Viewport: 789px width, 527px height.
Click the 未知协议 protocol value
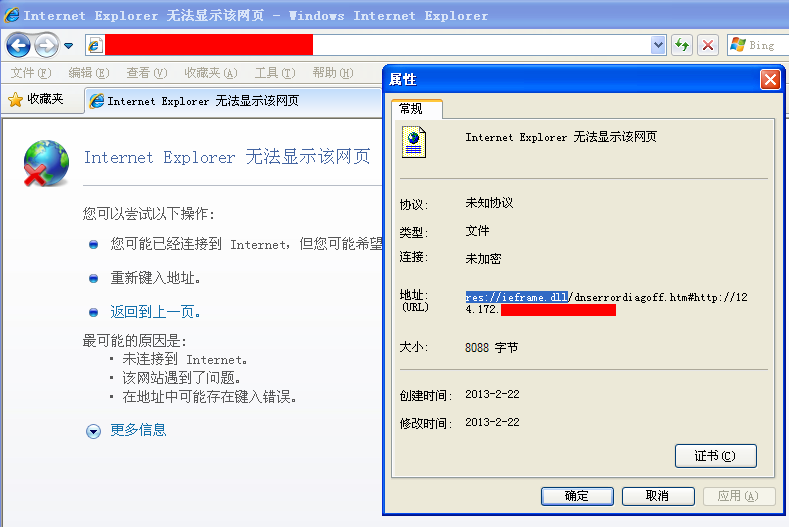point(489,203)
